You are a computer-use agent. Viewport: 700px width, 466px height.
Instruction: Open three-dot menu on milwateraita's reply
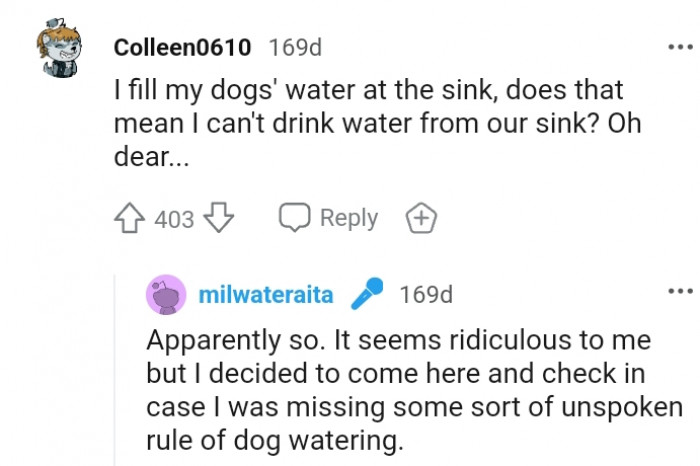[679, 291]
